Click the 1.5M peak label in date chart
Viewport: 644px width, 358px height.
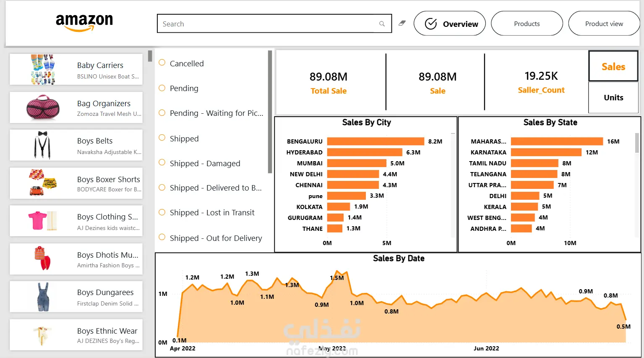click(337, 278)
